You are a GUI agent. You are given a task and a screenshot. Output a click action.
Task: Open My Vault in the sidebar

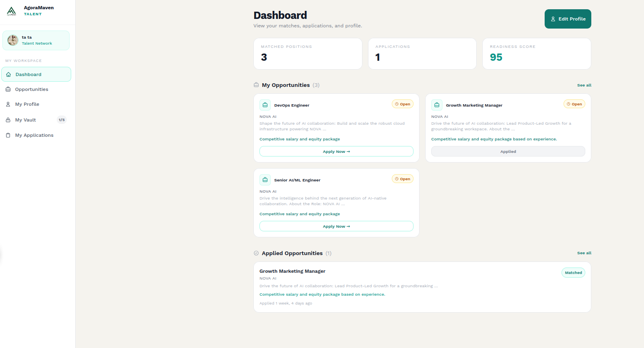click(36, 120)
